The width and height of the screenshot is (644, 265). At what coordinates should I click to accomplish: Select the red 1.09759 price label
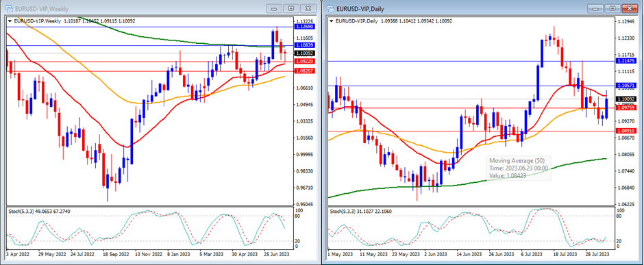click(x=626, y=108)
